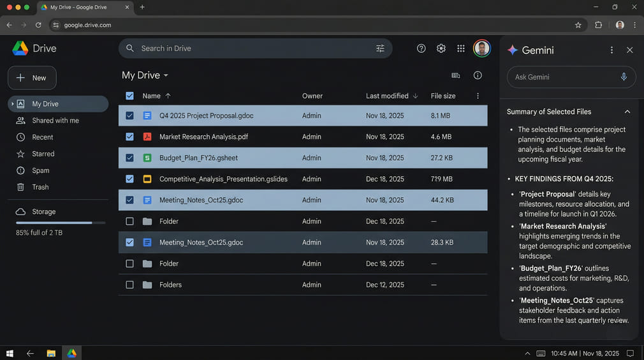Check the Folders row checkbox
This screenshot has height=360, width=644.
[x=129, y=285]
